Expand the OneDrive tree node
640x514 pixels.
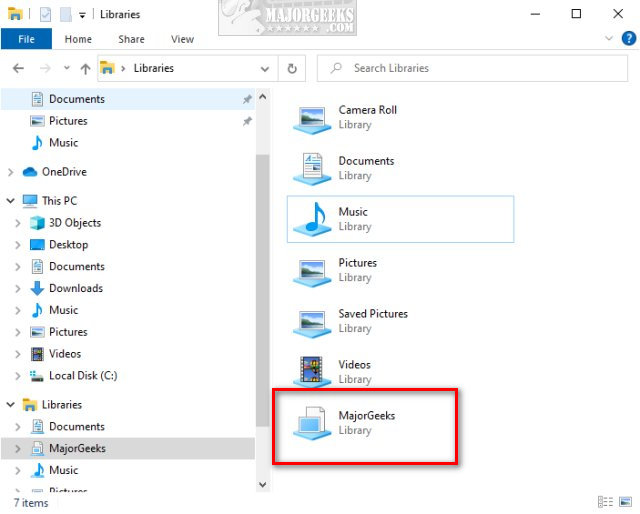point(11,172)
